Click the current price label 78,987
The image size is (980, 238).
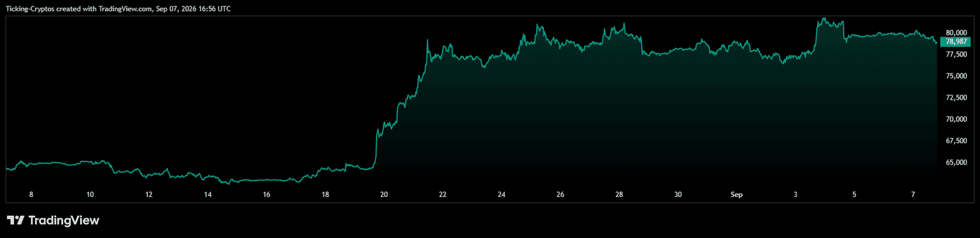[x=956, y=42]
